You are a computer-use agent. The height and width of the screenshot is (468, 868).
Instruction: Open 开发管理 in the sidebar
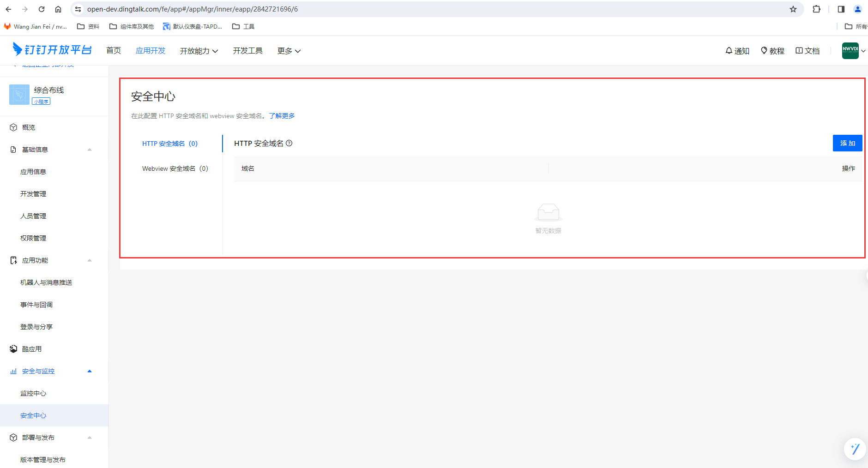pyautogui.click(x=33, y=194)
